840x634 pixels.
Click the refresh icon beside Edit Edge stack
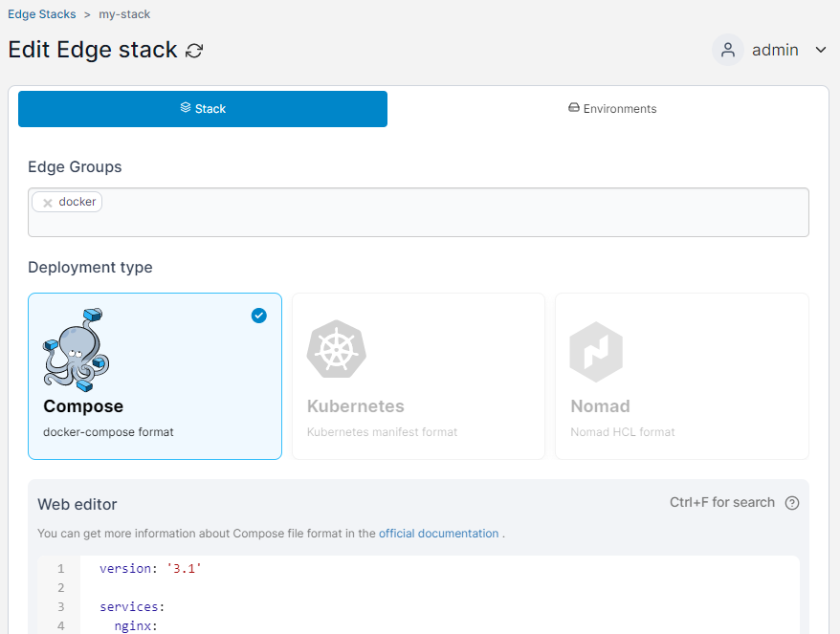[194, 51]
